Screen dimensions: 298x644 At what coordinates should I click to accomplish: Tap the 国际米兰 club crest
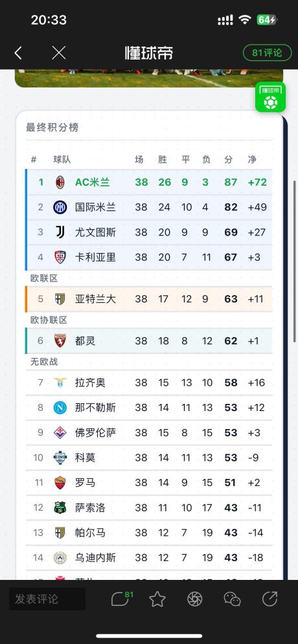pos(60,207)
